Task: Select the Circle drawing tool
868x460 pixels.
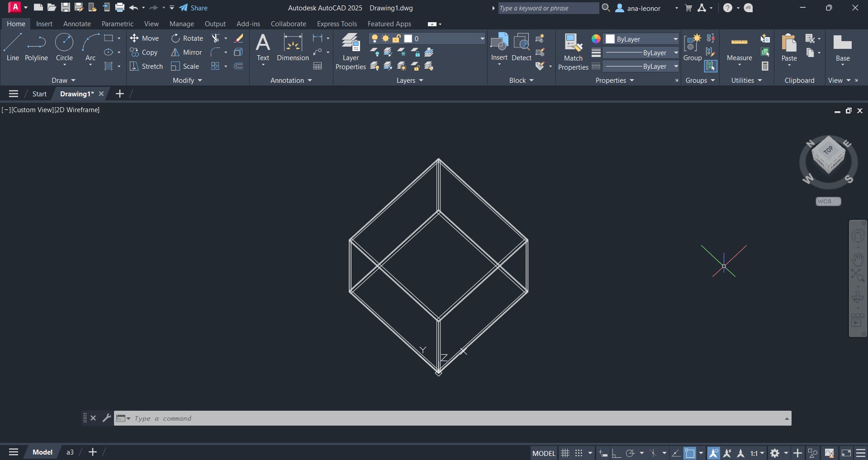Action: [64, 47]
